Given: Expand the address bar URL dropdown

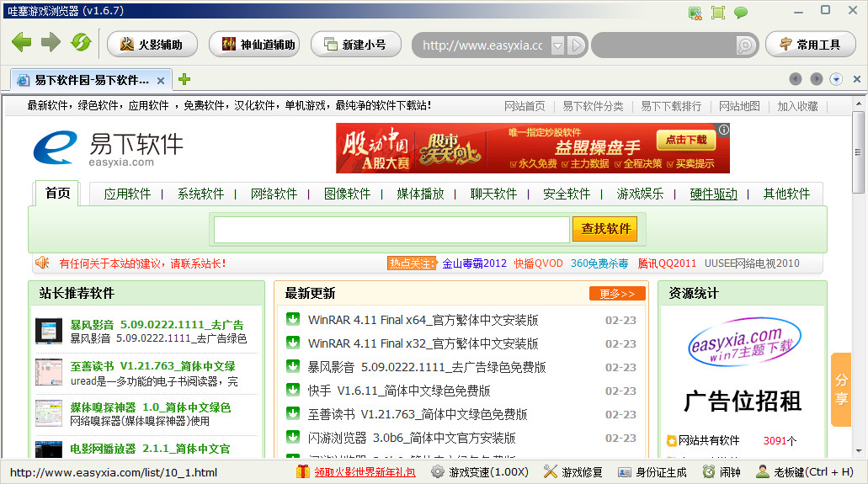Looking at the screenshot, I should pos(557,45).
